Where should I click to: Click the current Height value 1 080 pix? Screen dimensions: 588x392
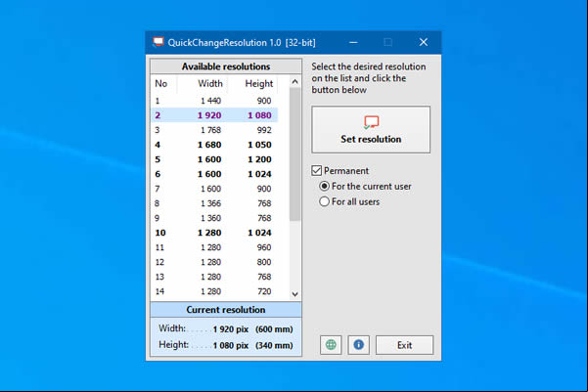(231, 345)
